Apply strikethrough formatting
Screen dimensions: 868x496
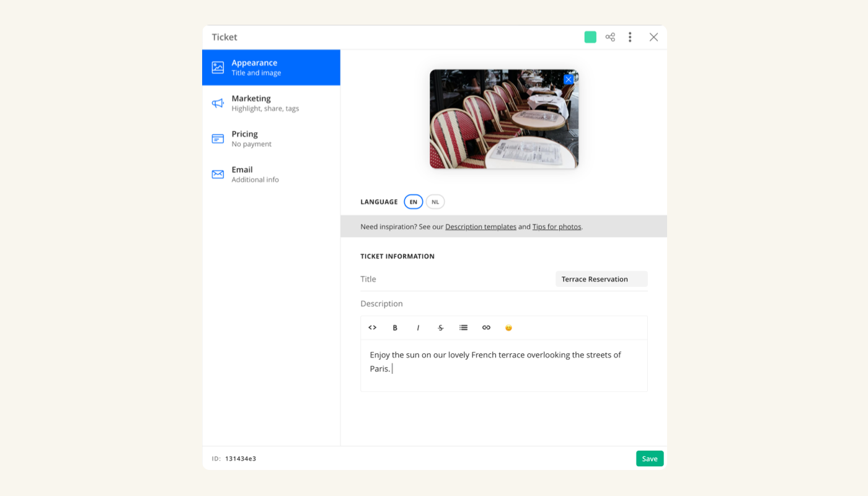click(441, 328)
